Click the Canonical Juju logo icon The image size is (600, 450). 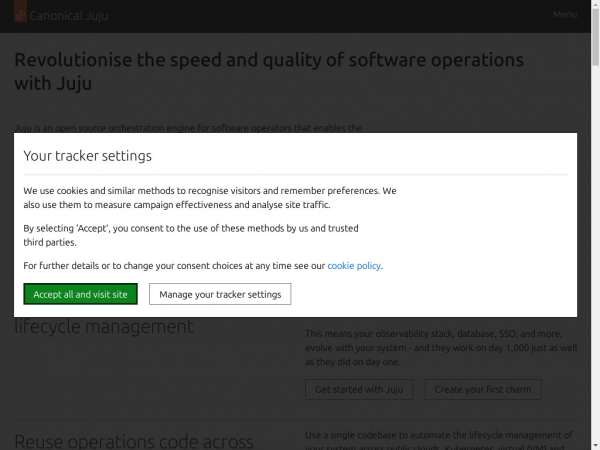click(20, 11)
